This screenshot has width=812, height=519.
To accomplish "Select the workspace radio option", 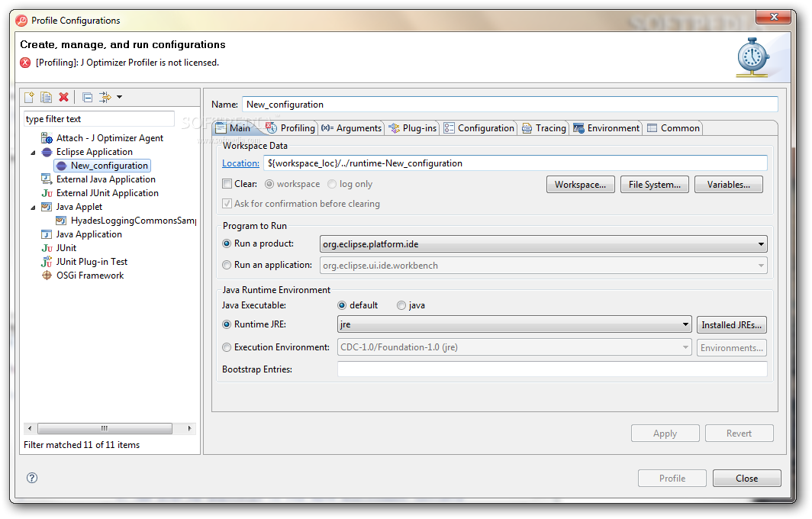I will (269, 184).
